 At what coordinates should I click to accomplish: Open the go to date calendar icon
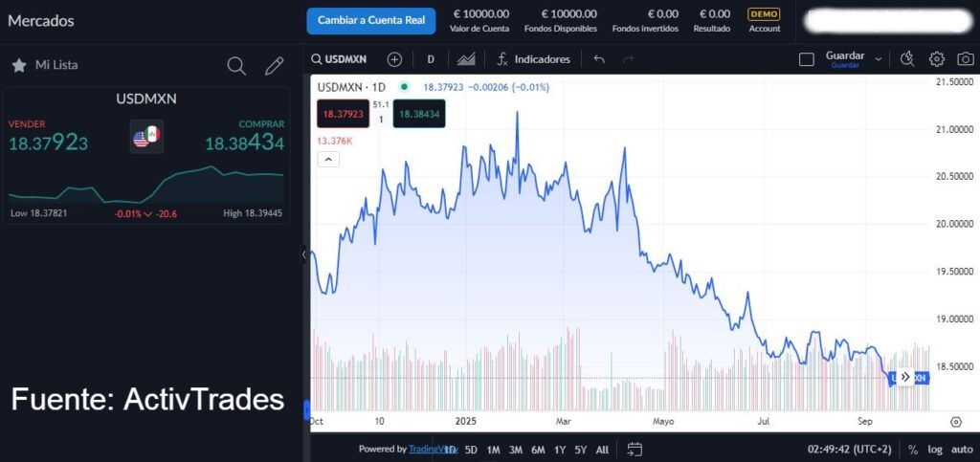tap(635, 449)
